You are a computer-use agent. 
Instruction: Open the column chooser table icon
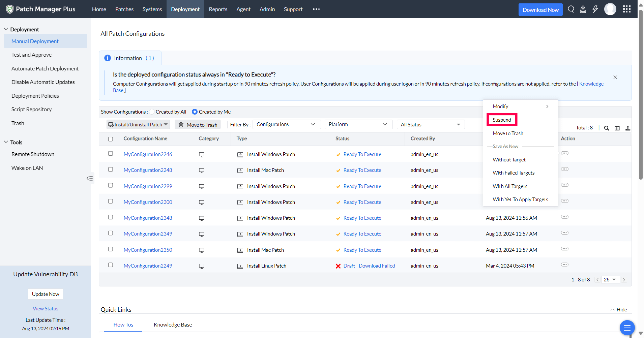pyautogui.click(x=617, y=128)
